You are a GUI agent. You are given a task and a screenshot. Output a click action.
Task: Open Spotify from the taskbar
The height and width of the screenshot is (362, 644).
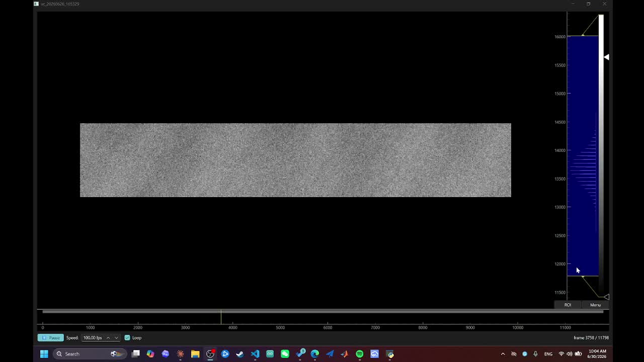point(360,354)
